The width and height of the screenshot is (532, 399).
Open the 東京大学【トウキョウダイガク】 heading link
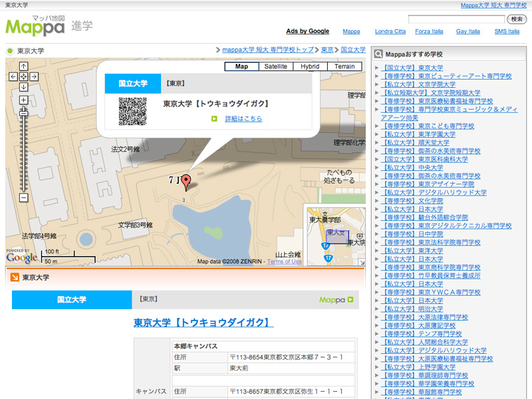pos(203,323)
